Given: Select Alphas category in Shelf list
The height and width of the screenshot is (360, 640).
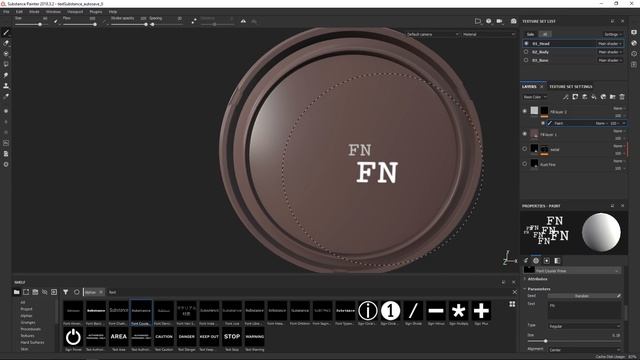Looking at the screenshot, I should 26,316.
